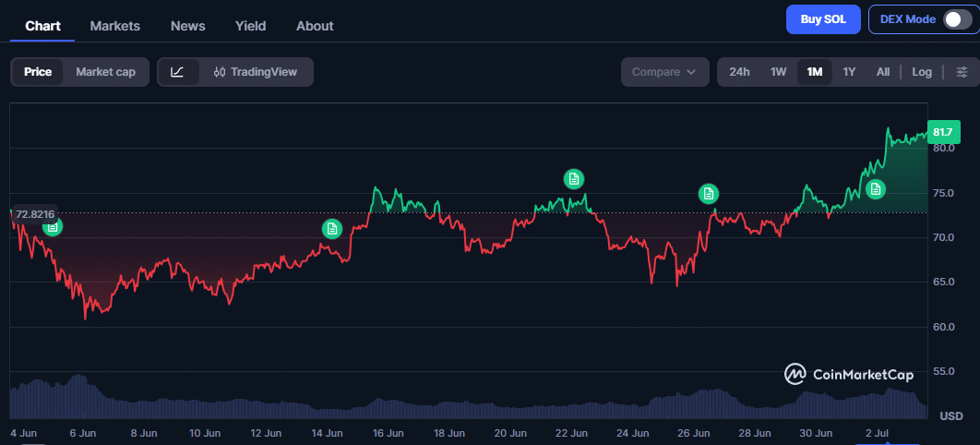This screenshot has height=445, width=980.
Task: Set range to 24h
Action: (x=739, y=72)
